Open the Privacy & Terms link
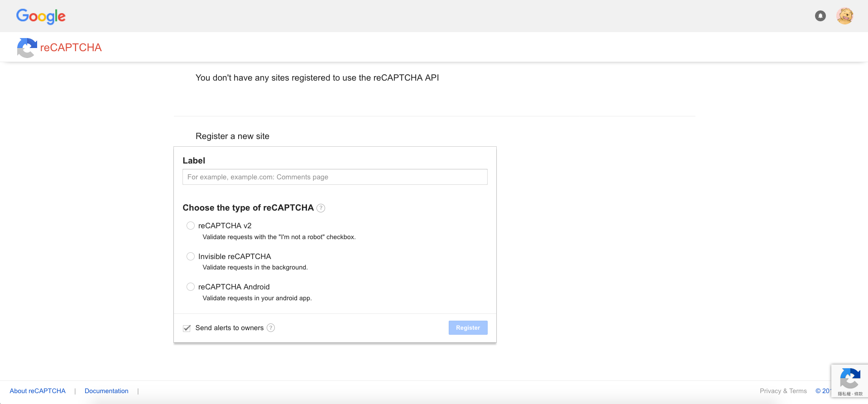Image resolution: width=868 pixels, height=404 pixels. [783, 391]
